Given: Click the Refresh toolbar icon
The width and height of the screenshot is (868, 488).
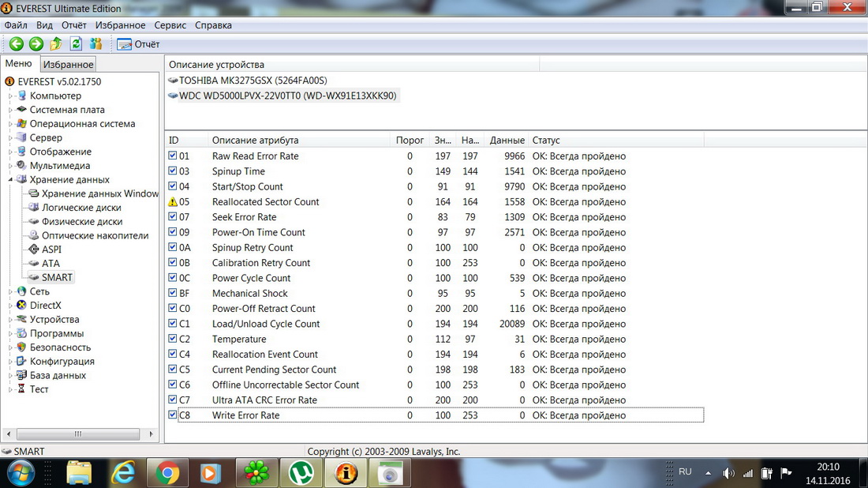Looking at the screenshot, I should point(77,44).
